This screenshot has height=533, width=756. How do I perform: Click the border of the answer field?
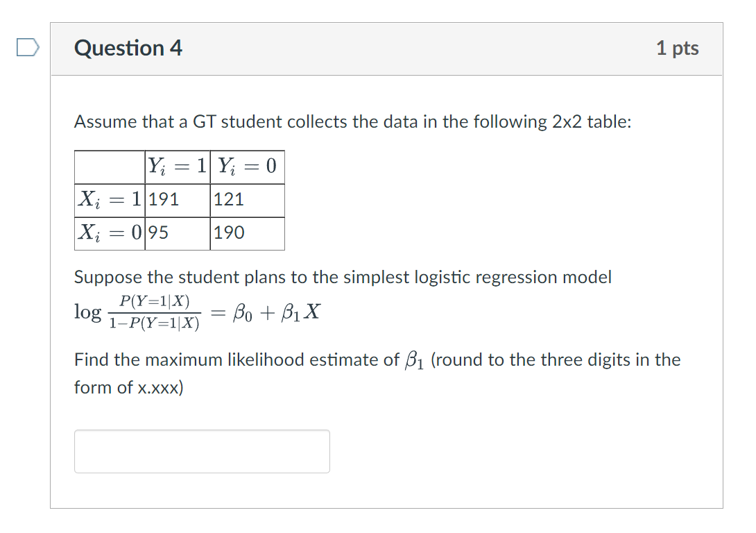pos(201,431)
